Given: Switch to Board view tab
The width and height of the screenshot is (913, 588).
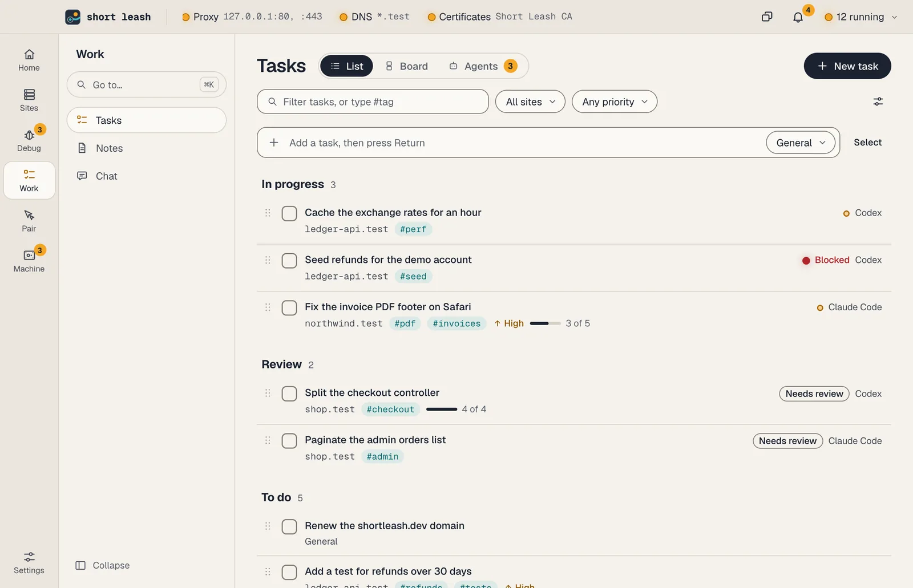Looking at the screenshot, I should point(406,66).
